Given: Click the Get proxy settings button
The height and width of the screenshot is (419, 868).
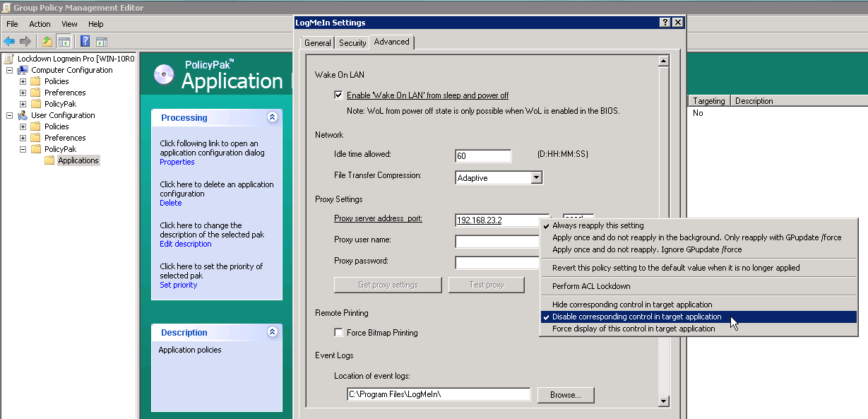Looking at the screenshot, I should [x=388, y=285].
